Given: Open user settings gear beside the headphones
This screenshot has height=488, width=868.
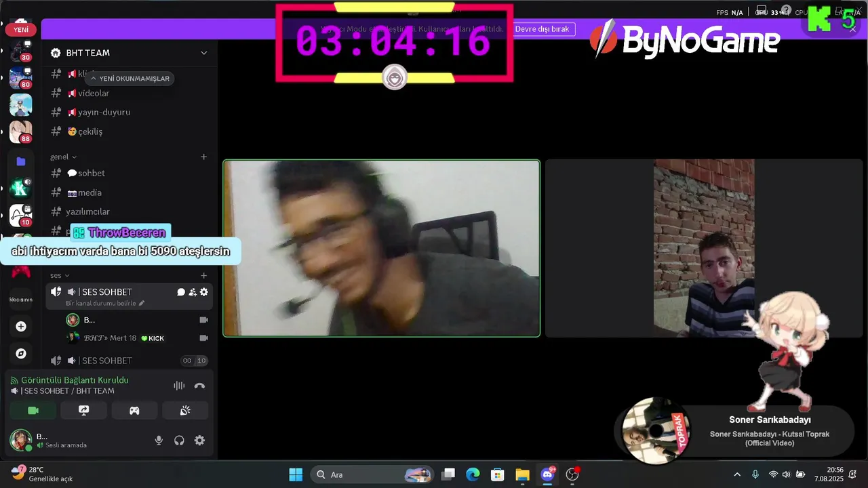Looking at the screenshot, I should point(199,441).
